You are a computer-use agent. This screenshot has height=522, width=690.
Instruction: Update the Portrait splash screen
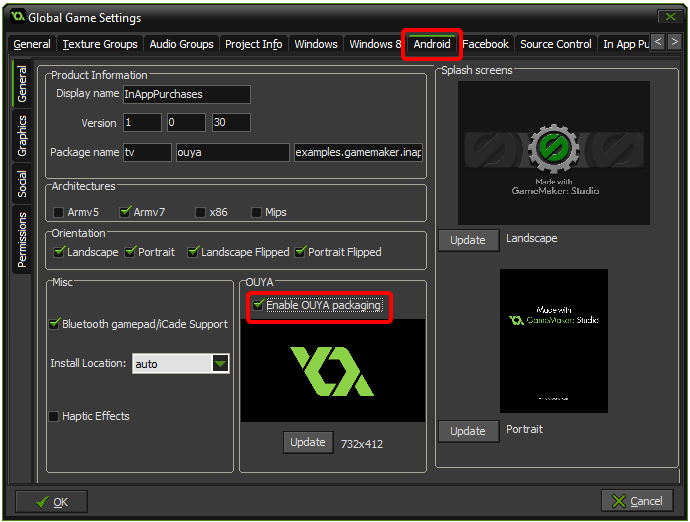click(468, 431)
